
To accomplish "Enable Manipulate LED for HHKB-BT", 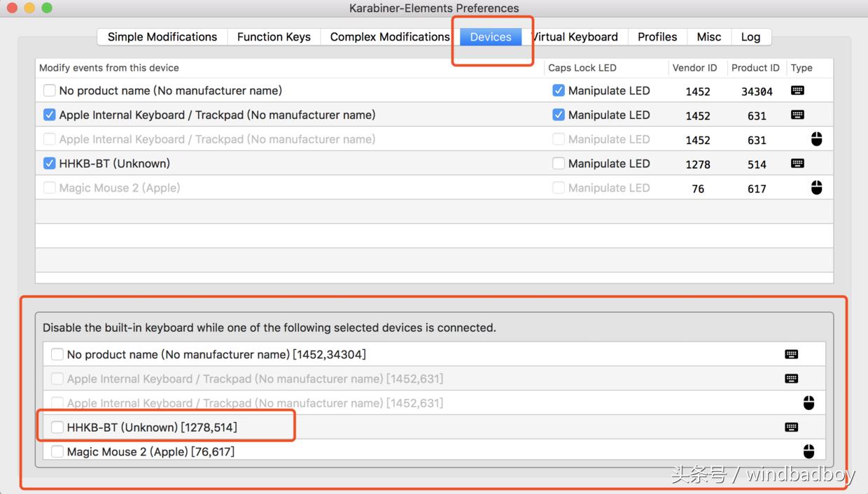I will tap(559, 164).
